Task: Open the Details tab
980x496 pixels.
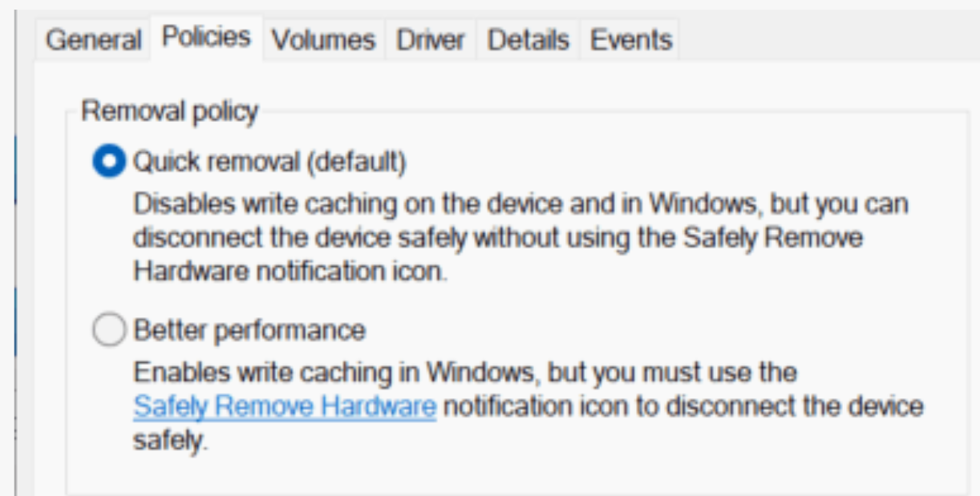Action: pyautogui.click(x=528, y=40)
